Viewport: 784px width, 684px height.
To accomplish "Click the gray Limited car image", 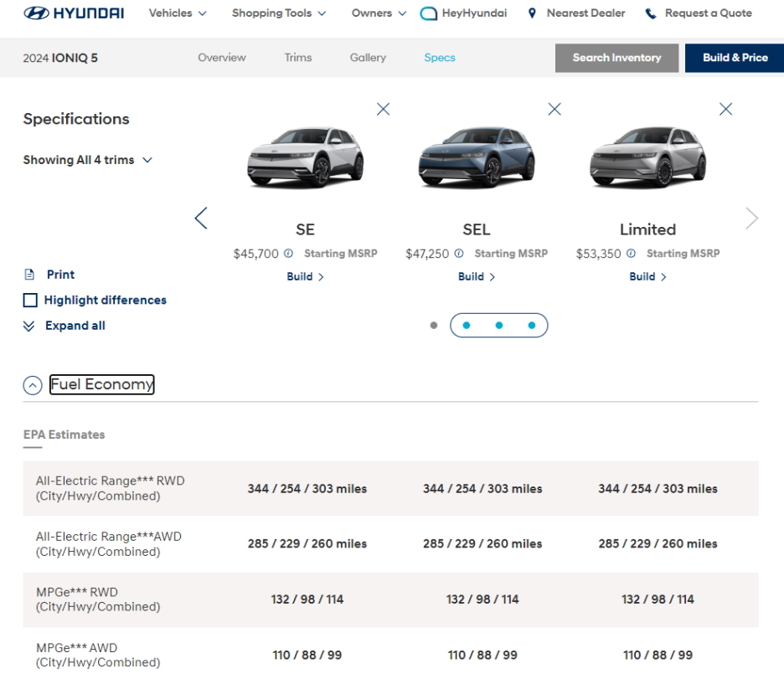I will 647,157.
